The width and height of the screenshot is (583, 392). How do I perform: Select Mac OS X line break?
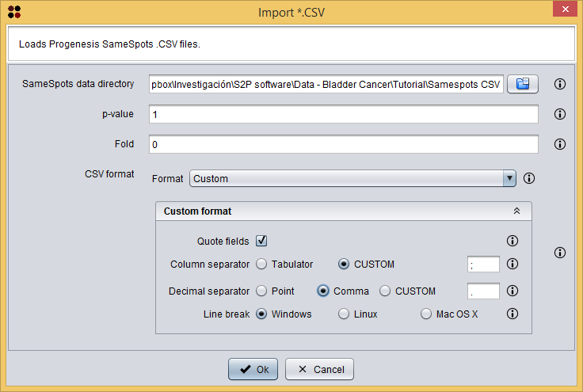tap(426, 314)
